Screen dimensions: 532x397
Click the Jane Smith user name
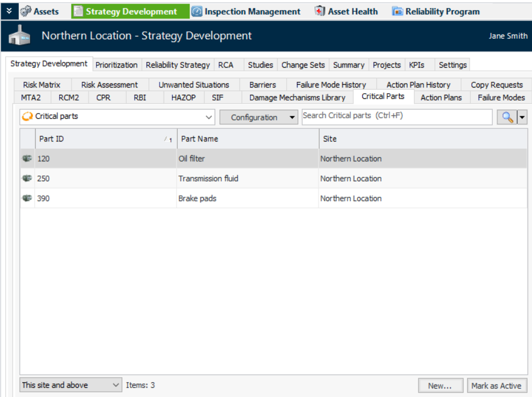click(x=508, y=36)
